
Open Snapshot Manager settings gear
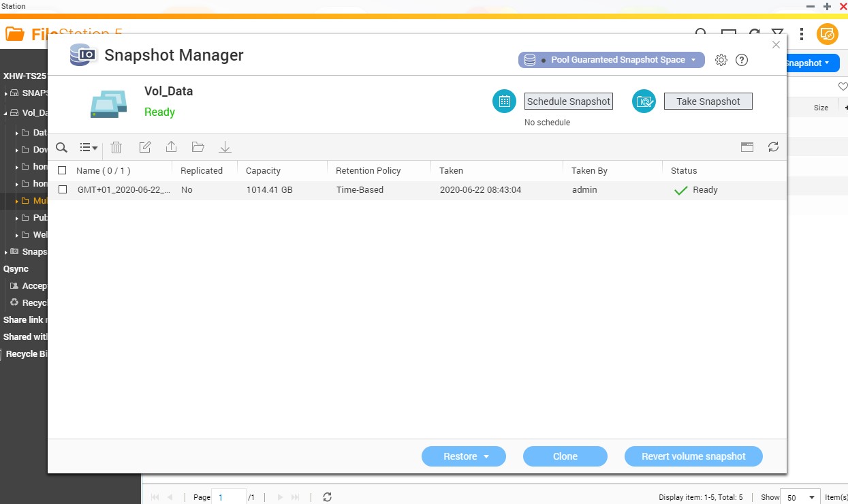click(x=721, y=60)
